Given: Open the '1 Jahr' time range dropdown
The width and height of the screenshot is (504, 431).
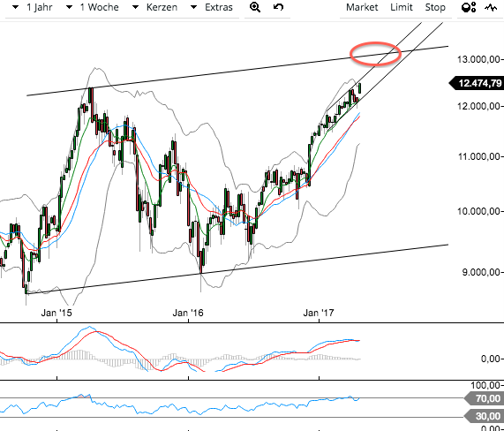Looking at the screenshot, I should pos(34,7).
